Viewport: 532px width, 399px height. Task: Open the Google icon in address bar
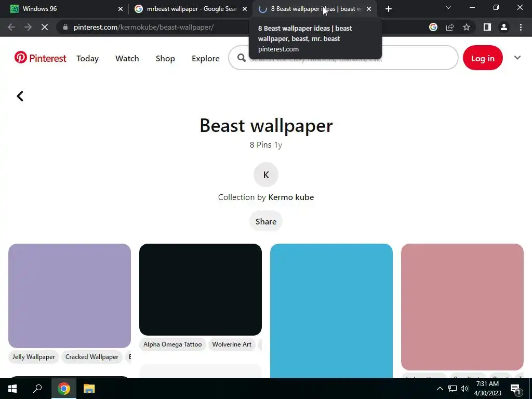click(x=433, y=27)
